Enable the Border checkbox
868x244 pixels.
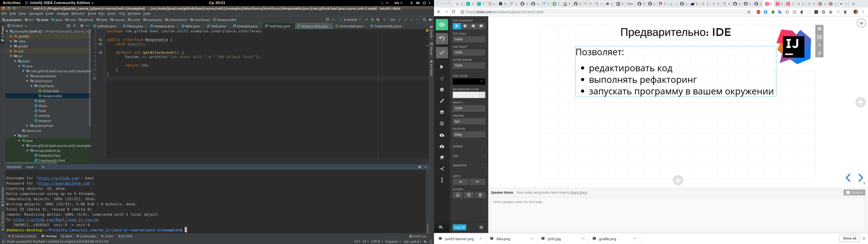(x=483, y=146)
